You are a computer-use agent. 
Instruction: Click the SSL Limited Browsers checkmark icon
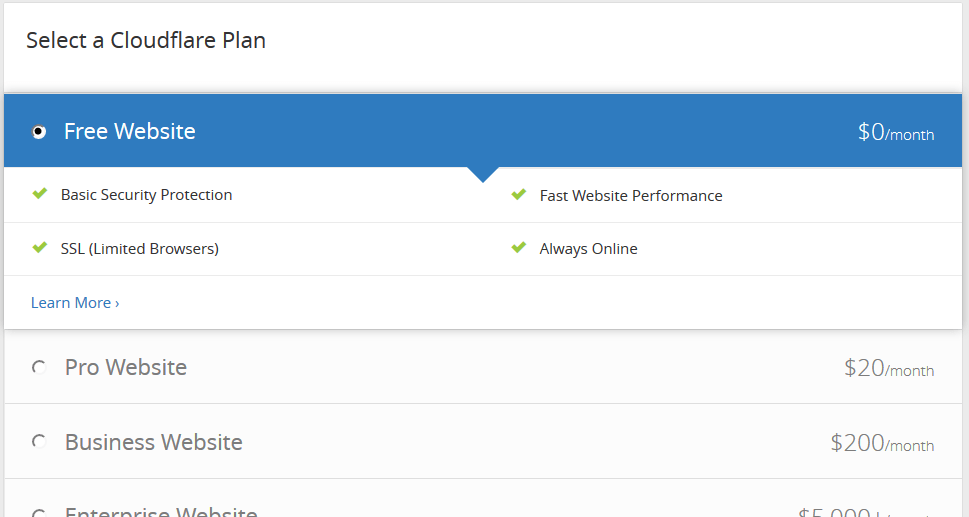point(40,248)
